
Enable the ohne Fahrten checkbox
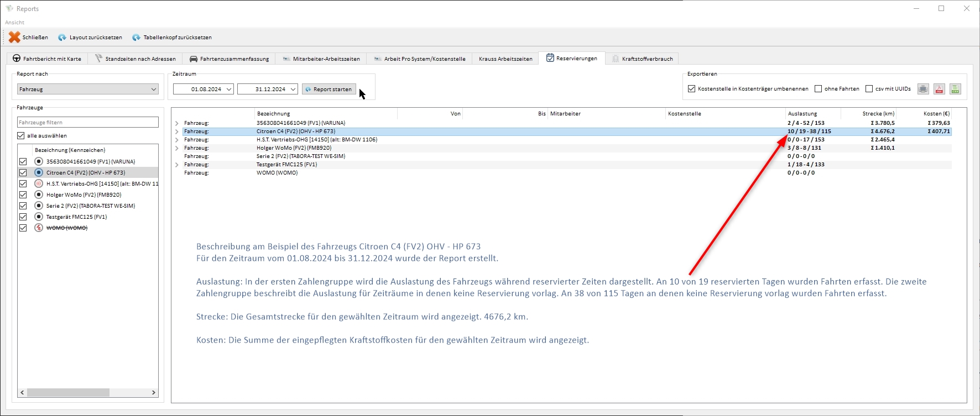click(x=818, y=89)
